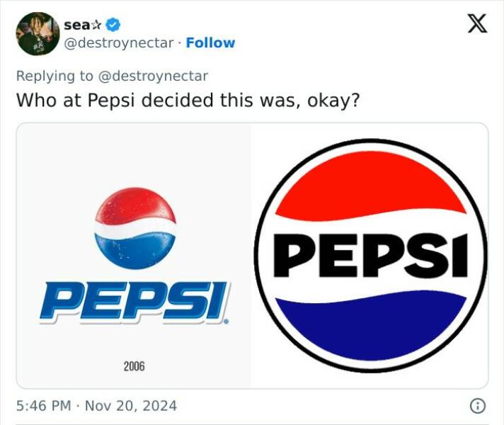Click the sea profile avatar picture
Image resolution: width=504 pixels, height=425 pixels.
[37, 33]
